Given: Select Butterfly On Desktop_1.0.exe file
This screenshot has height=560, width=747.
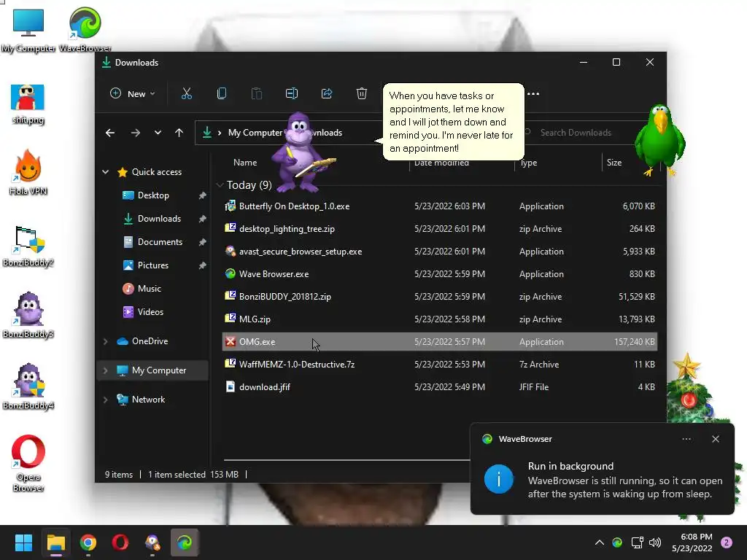Looking at the screenshot, I should point(440,206).
